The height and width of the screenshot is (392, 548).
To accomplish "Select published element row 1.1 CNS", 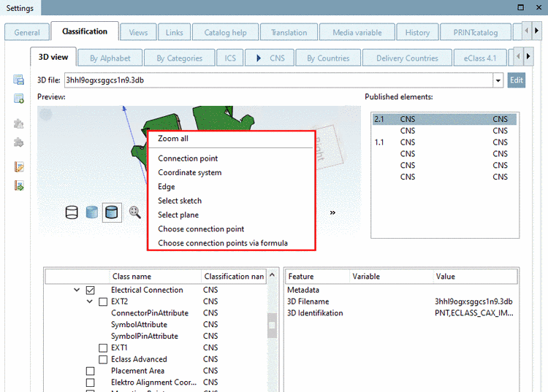I will (x=444, y=142).
